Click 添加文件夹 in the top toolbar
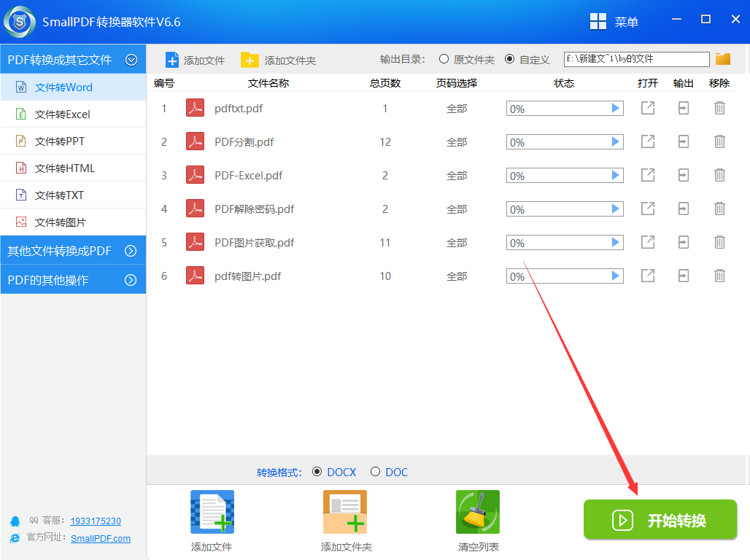Screen dimensions: 750x560 tap(279, 61)
